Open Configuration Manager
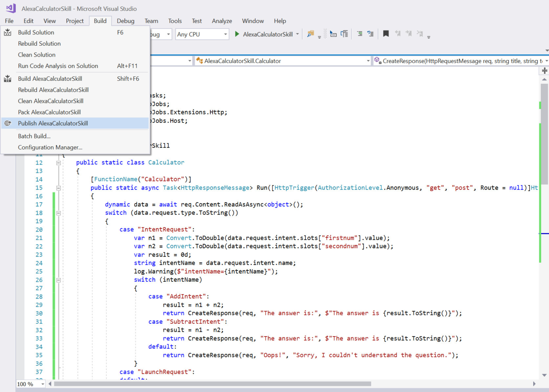 click(x=50, y=148)
